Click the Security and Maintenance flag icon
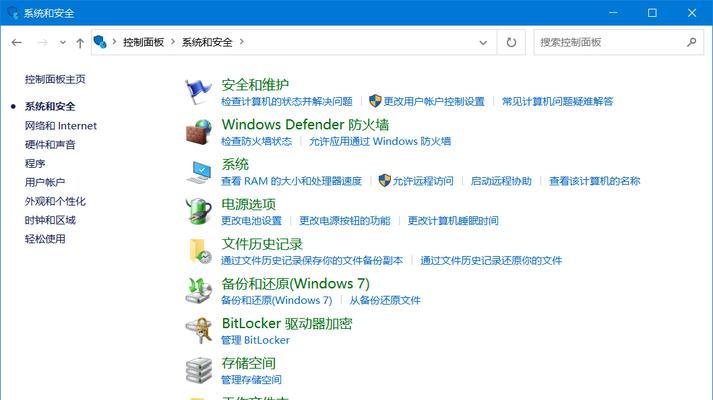 tap(199, 91)
